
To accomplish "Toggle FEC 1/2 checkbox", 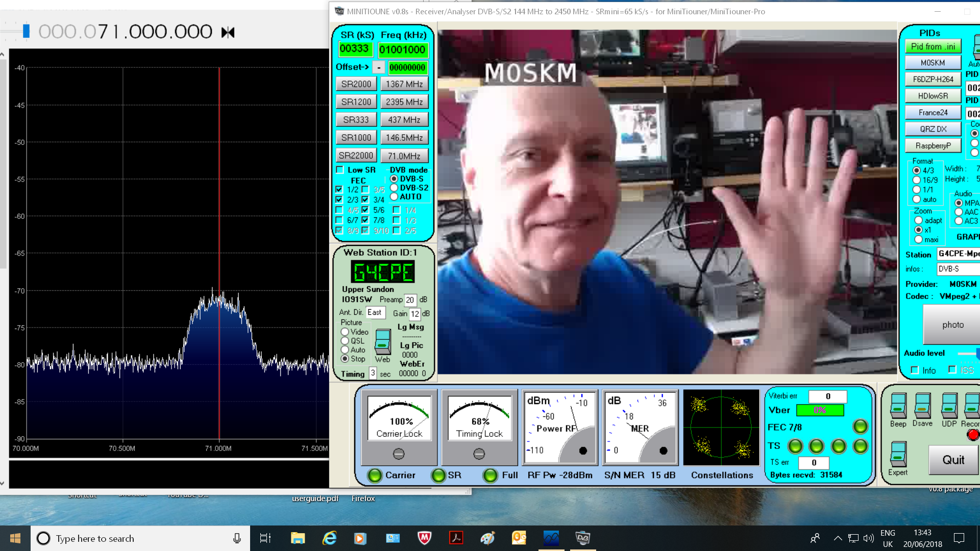I will [339, 189].
